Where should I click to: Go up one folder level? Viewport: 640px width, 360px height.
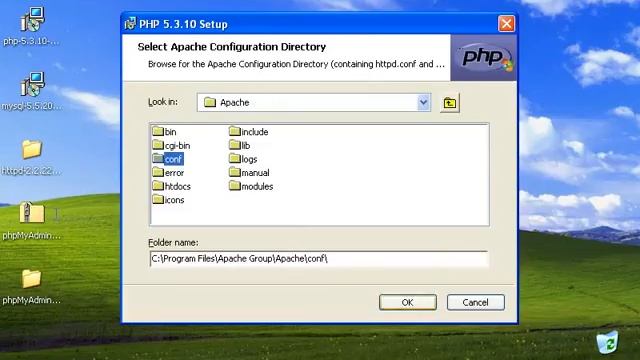click(x=450, y=103)
